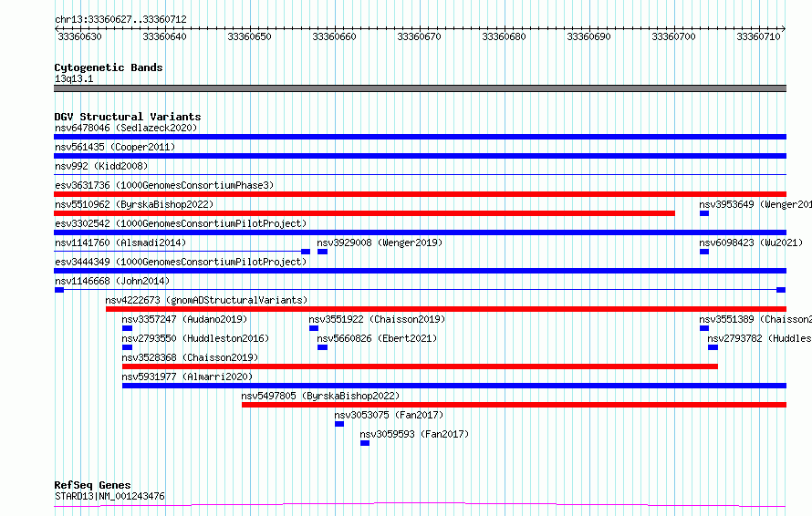Screen dimensions: 812x516
Task: Select the nsv5497805 red variant bar
Action: (x=515, y=405)
